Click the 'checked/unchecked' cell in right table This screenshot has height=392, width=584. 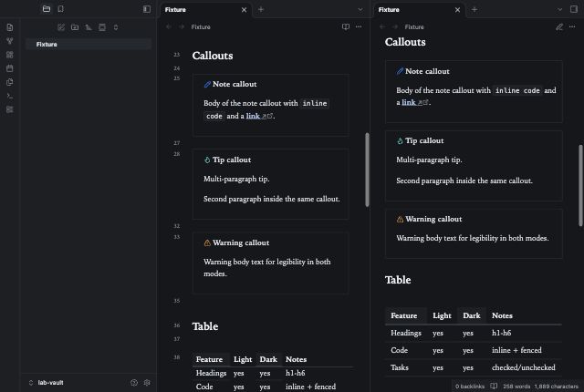click(523, 367)
